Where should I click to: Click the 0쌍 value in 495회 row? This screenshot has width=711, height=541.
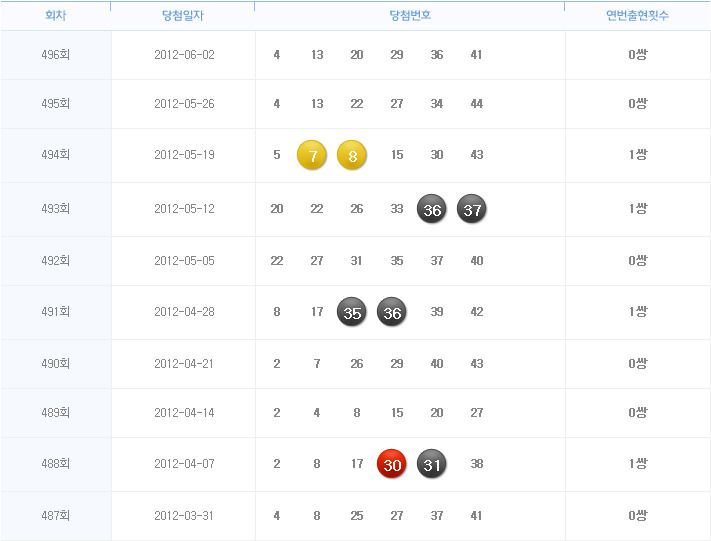[x=638, y=104]
